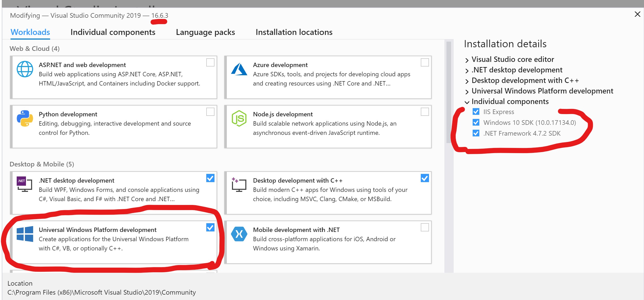Uncheck Universal Windows Platform development workload

click(210, 227)
